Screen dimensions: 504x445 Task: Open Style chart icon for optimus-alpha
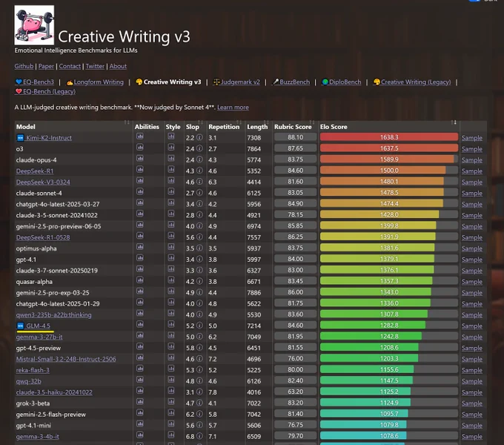tap(171, 247)
